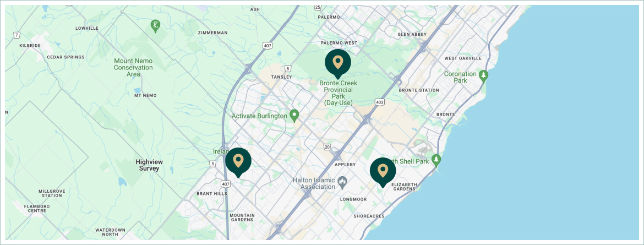This screenshot has height=245, width=644.
Task: Click the SHOREACRES place label
Action: [369, 216]
